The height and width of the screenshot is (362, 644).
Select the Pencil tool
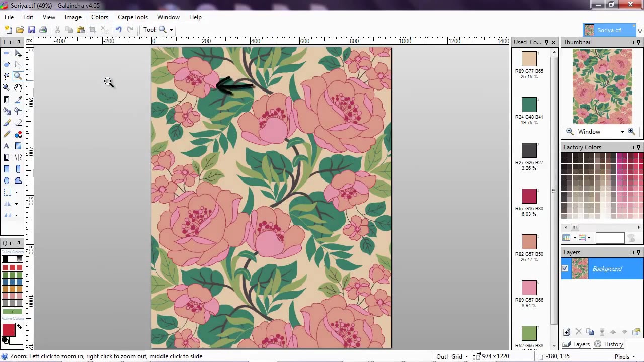7,134
